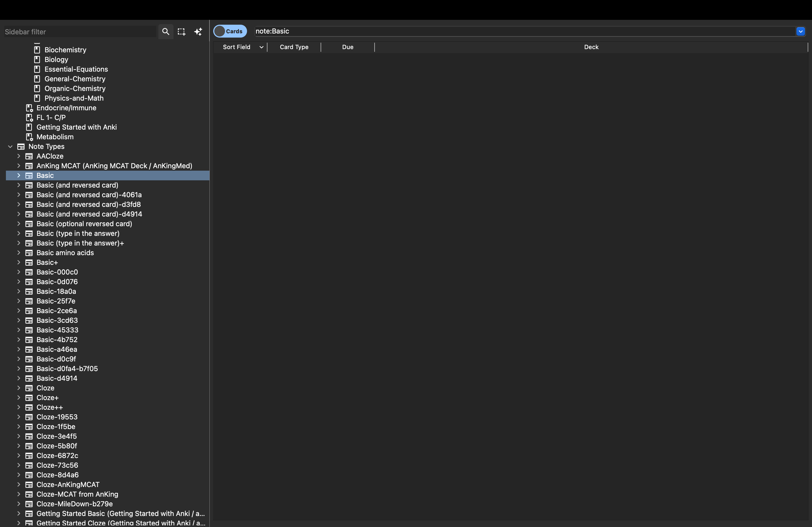
Task: Click the sparkle search tool icon
Action: 198,32
